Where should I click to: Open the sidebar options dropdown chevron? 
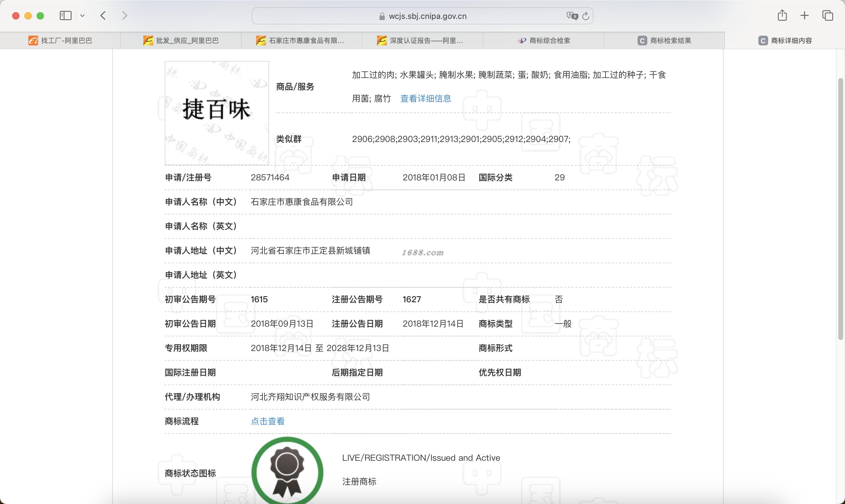(82, 16)
